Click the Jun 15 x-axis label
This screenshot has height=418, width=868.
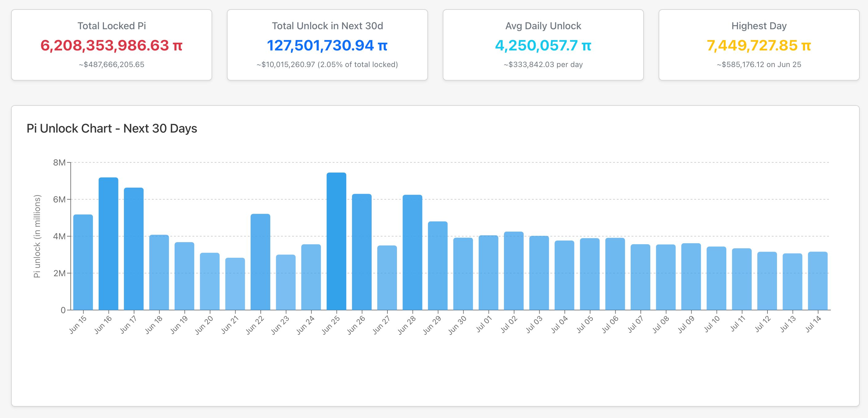[78, 324]
